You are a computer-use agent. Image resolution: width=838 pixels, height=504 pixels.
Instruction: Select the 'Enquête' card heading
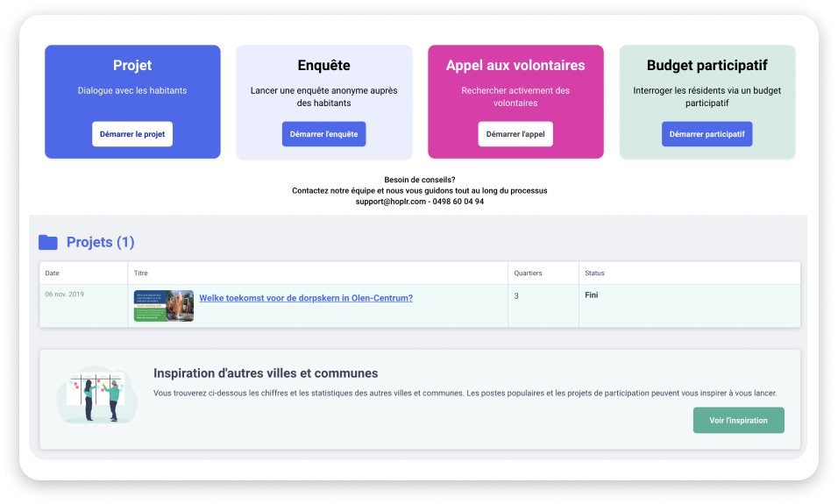(323, 66)
